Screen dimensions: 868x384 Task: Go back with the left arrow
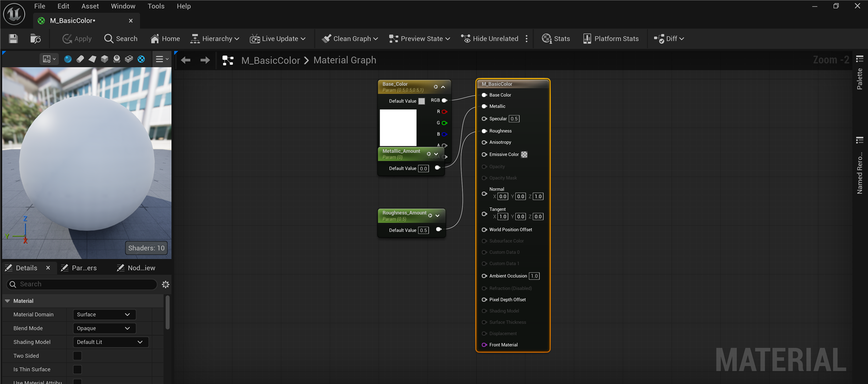click(186, 60)
